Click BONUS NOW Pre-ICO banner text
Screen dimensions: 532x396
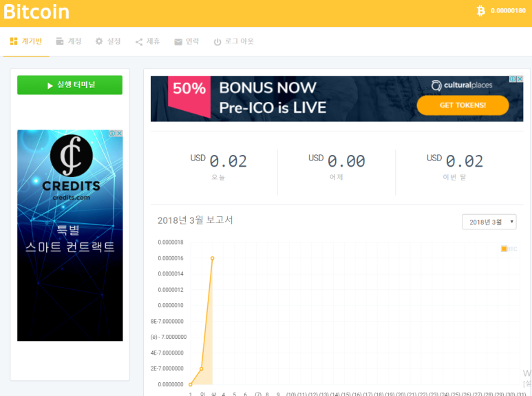pos(273,98)
